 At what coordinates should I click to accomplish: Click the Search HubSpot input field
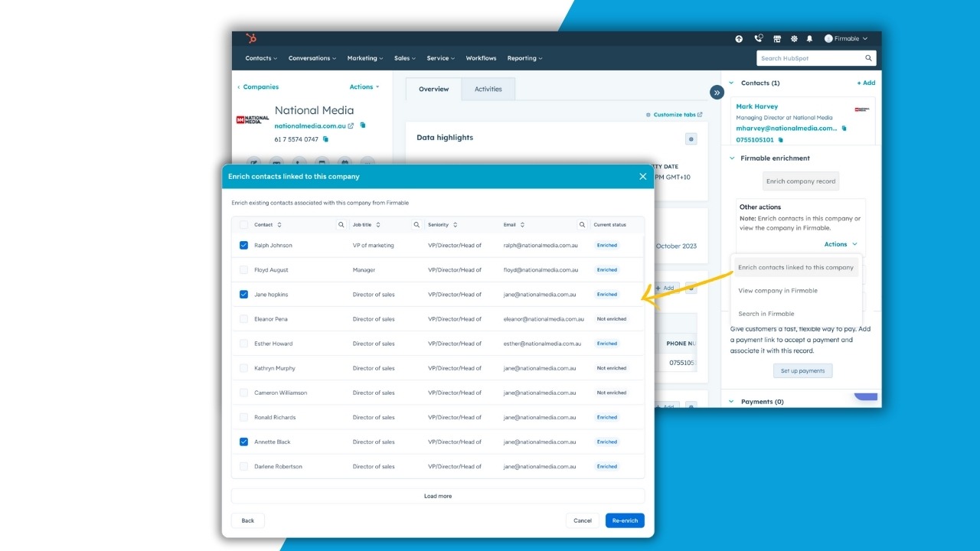(x=812, y=57)
